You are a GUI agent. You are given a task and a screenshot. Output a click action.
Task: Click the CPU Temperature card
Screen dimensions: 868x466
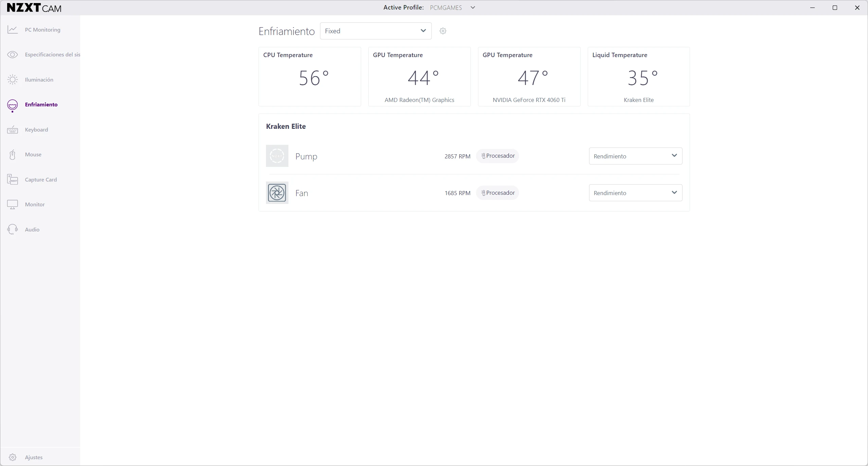click(309, 76)
